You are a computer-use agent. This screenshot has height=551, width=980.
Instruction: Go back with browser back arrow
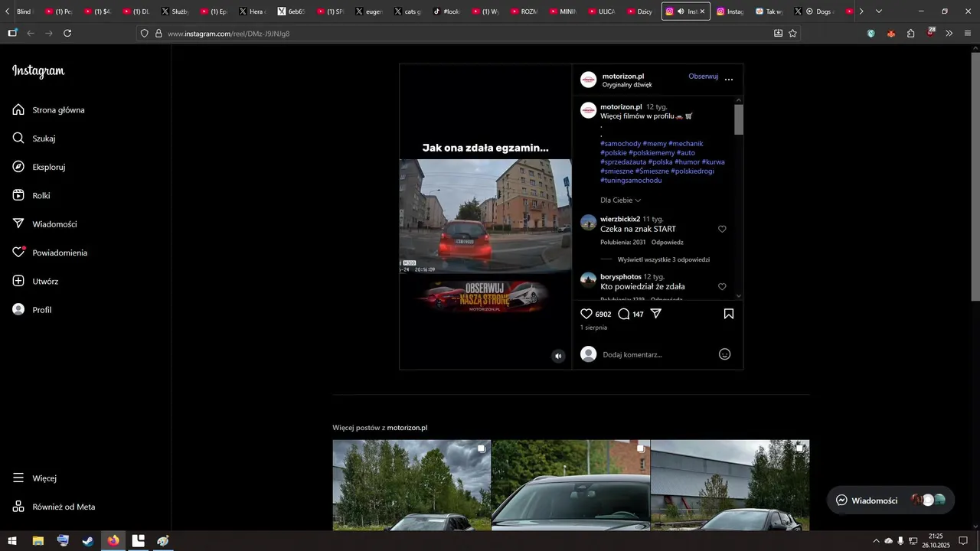pyautogui.click(x=31, y=34)
